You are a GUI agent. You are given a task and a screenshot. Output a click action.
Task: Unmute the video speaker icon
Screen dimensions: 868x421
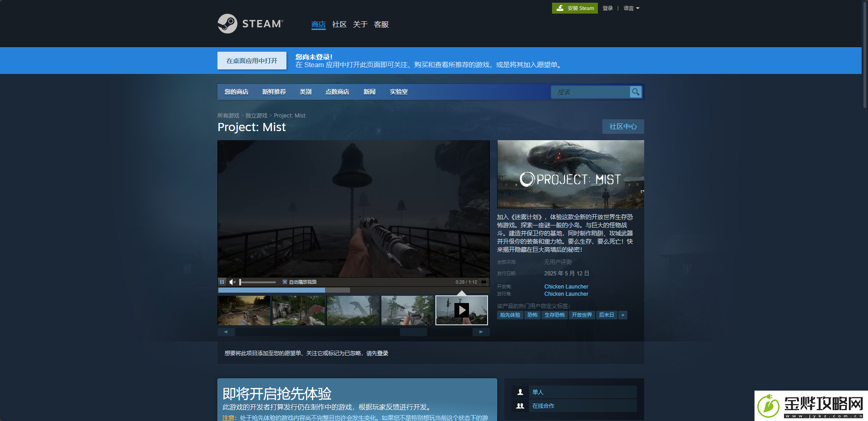click(x=232, y=282)
